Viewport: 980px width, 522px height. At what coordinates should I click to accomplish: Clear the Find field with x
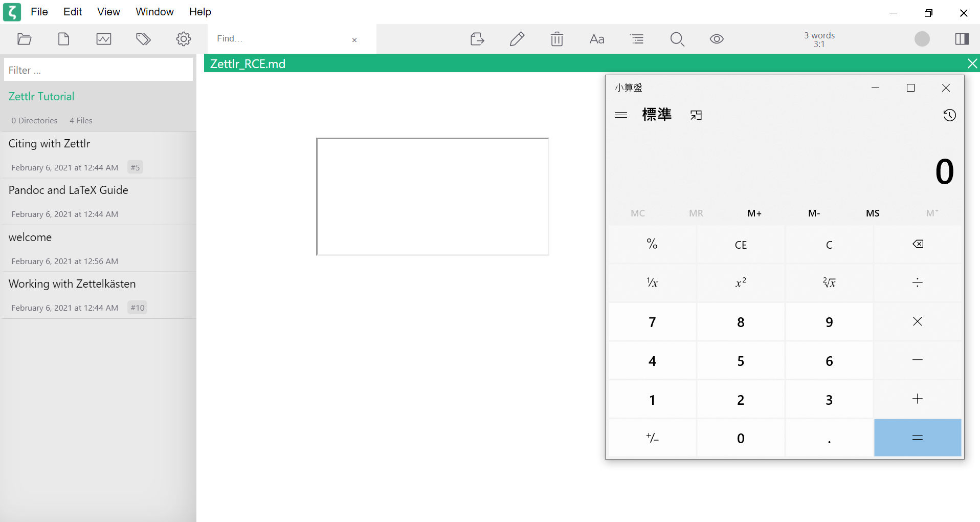354,40
